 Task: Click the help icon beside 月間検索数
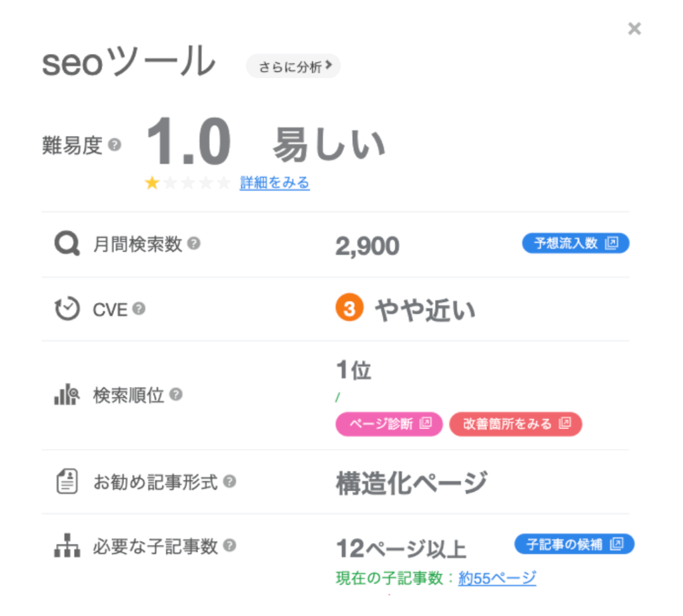click(x=193, y=244)
